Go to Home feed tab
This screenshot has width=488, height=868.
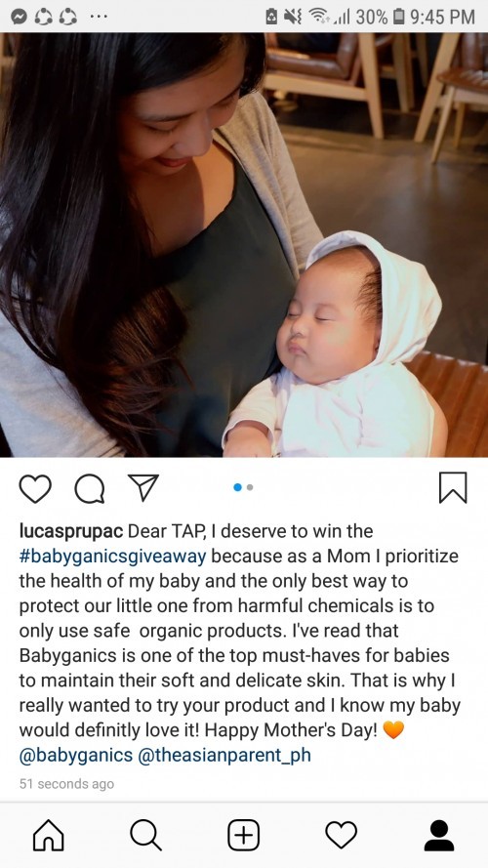[49, 836]
